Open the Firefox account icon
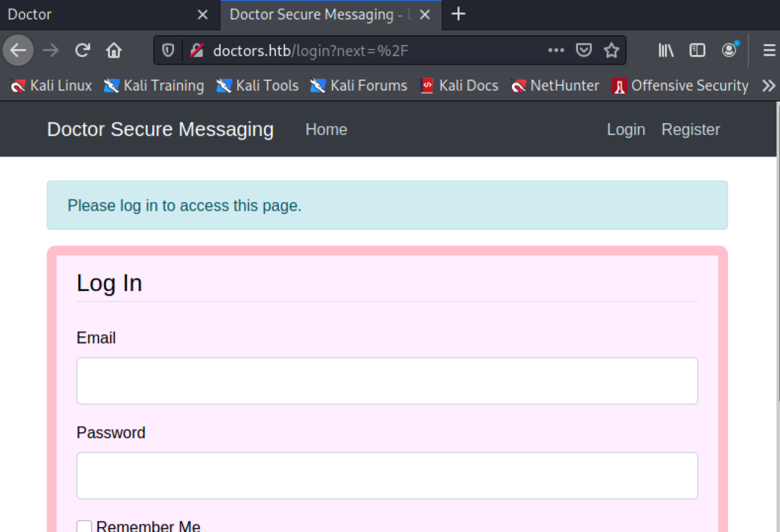Image resolution: width=780 pixels, height=532 pixels. 729,50
